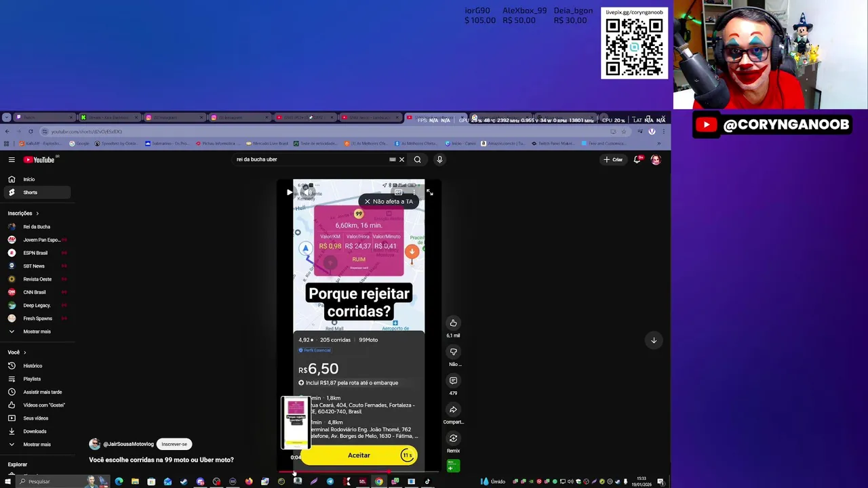This screenshot has height=488, width=868.
Task: Share the Short with Compartilhar
Action: pyautogui.click(x=453, y=409)
